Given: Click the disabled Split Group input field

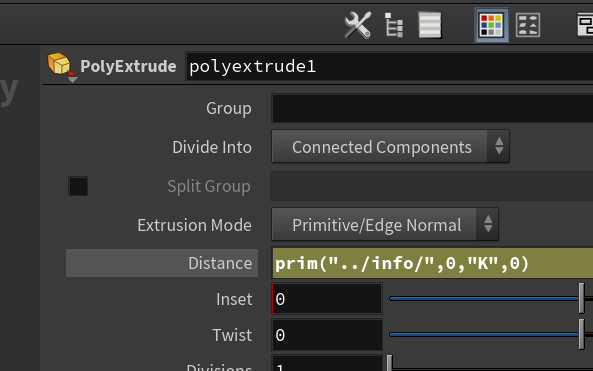Looking at the screenshot, I should [x=432, y=186].
